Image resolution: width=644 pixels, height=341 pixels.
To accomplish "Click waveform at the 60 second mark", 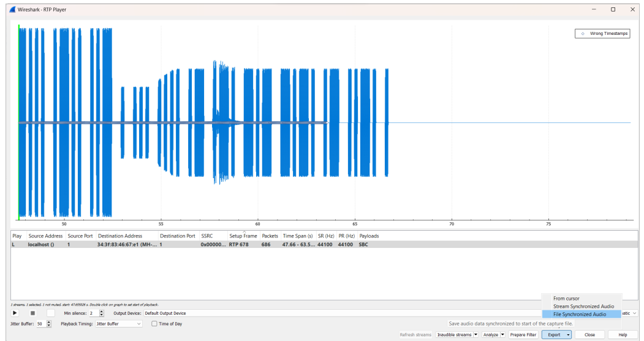I will point(258,122).
